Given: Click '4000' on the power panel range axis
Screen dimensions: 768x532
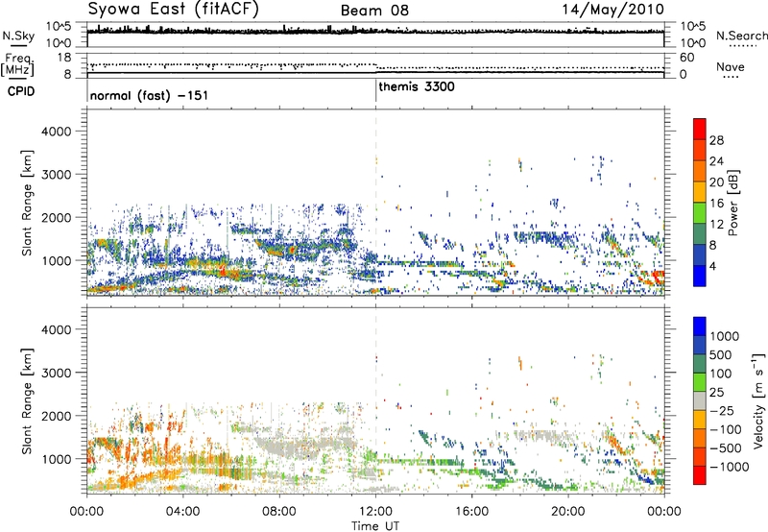Looking at the screenshot, I should click(x=57, y=132).
